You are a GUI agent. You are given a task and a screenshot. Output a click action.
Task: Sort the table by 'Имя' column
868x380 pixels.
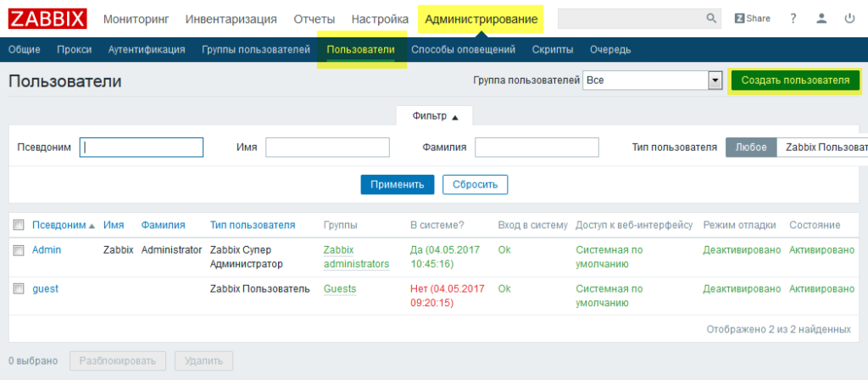(x=114, y=225)
